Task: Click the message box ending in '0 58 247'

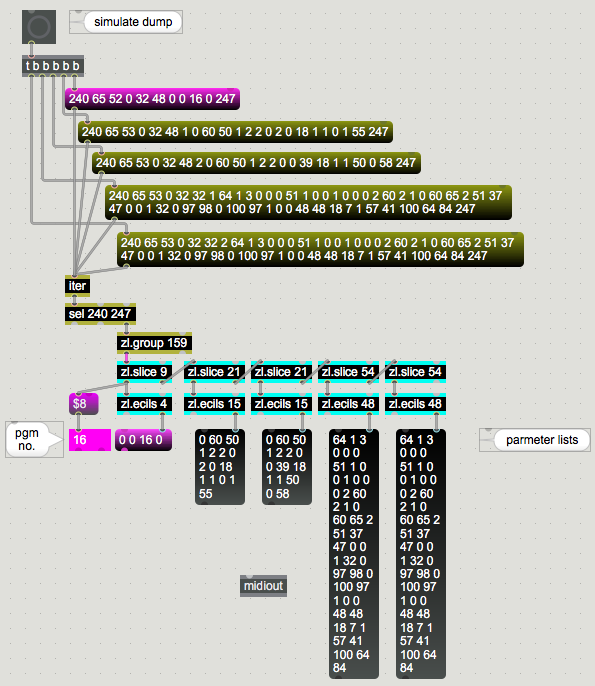Action: point(256,163)
